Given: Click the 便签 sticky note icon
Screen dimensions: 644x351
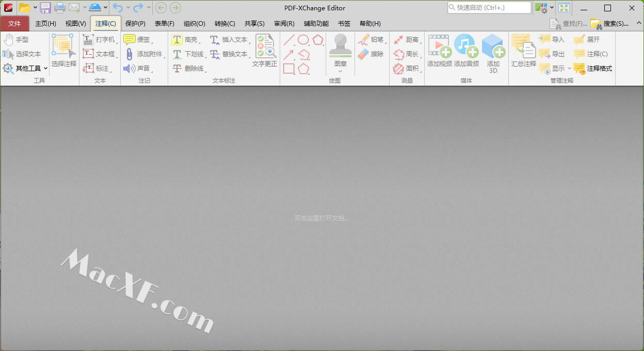Looking at the screenshot, I should pos(130,40).
